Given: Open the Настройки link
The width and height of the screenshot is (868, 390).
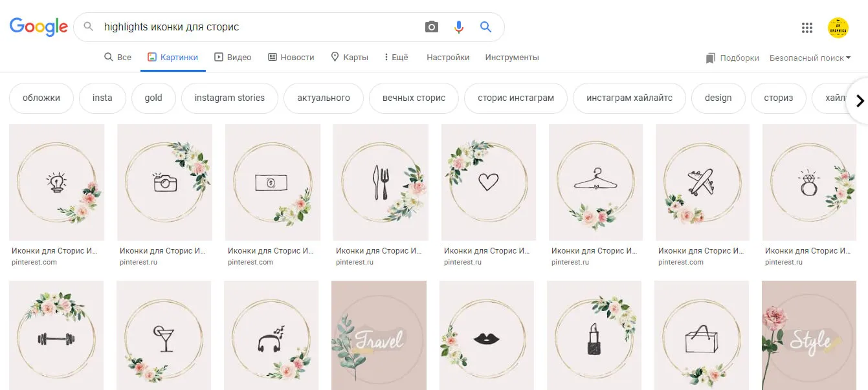Looking at the screenshot, I should (x=448, y=57).
